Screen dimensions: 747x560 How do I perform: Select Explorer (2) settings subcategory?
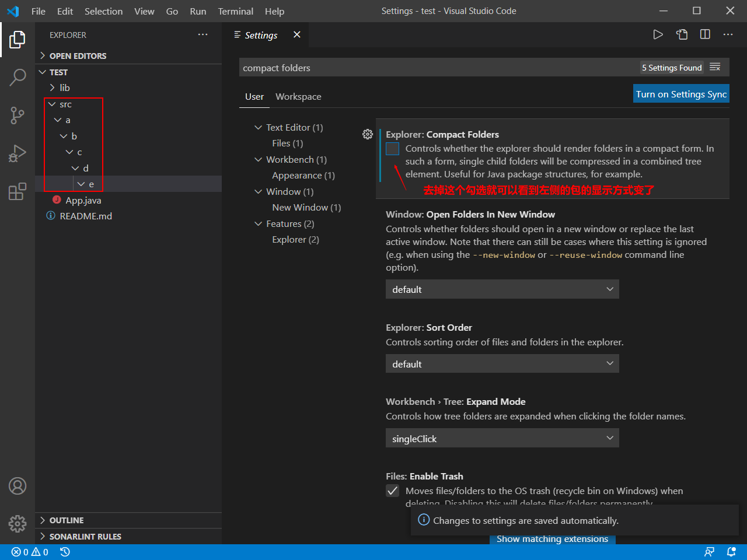click(295, 240)
